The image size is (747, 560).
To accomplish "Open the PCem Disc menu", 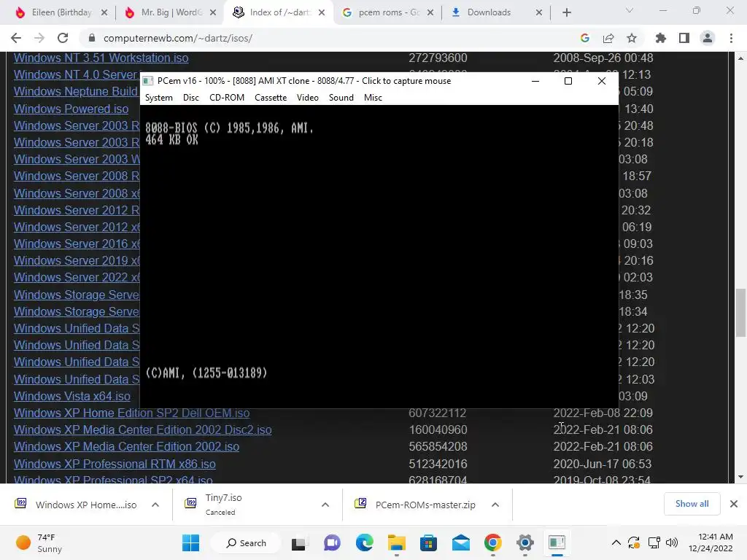I will click(x=190, y=98).
